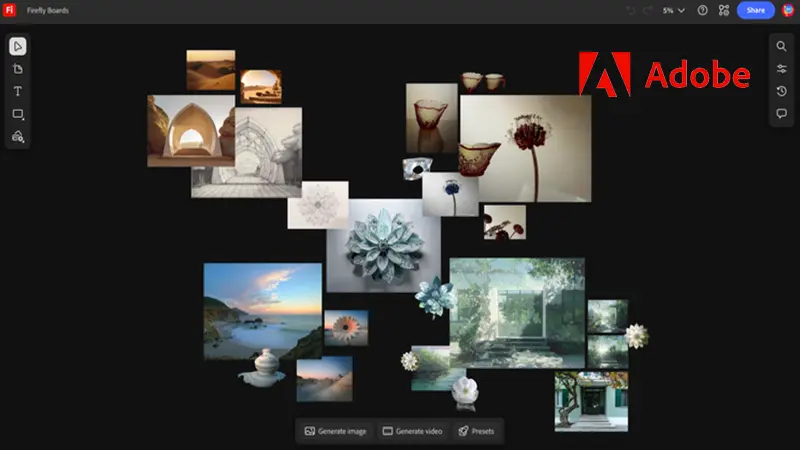Choose the Text tool
The width and height of the screenshot is (800, 450).
click(18, 91)
